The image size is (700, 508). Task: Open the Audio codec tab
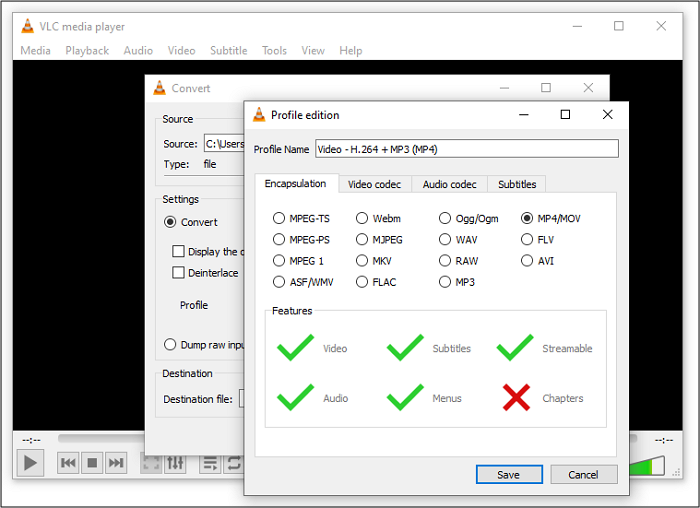click(449, 184)
